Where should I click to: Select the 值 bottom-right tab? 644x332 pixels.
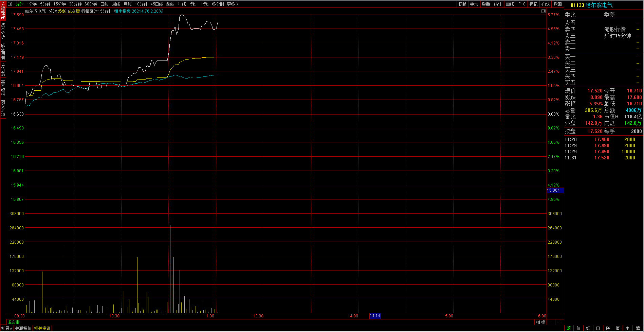tap(618, 328)
